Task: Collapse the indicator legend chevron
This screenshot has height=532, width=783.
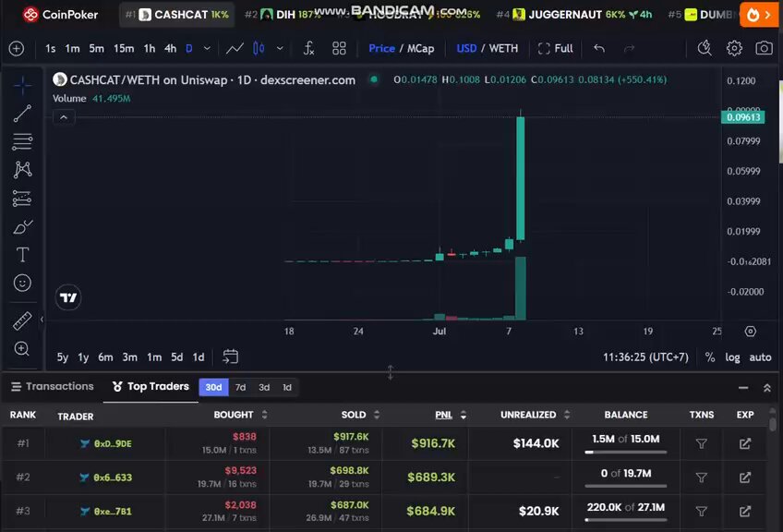Action: click(64, 117)
